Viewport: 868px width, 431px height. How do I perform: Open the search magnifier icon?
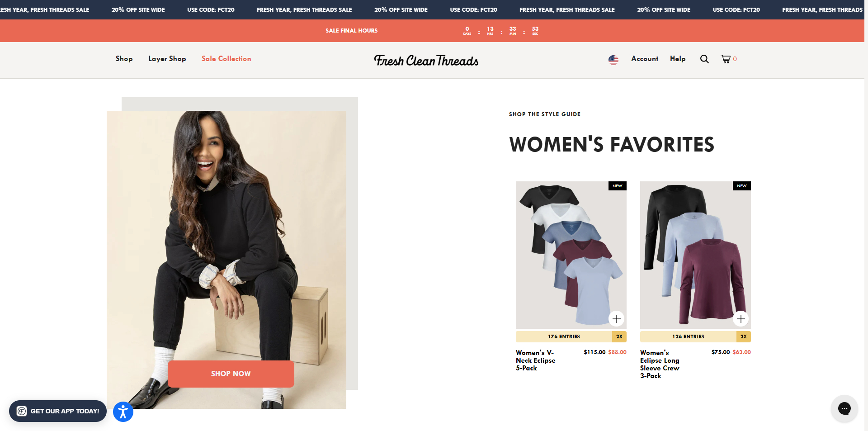point(704,59)
